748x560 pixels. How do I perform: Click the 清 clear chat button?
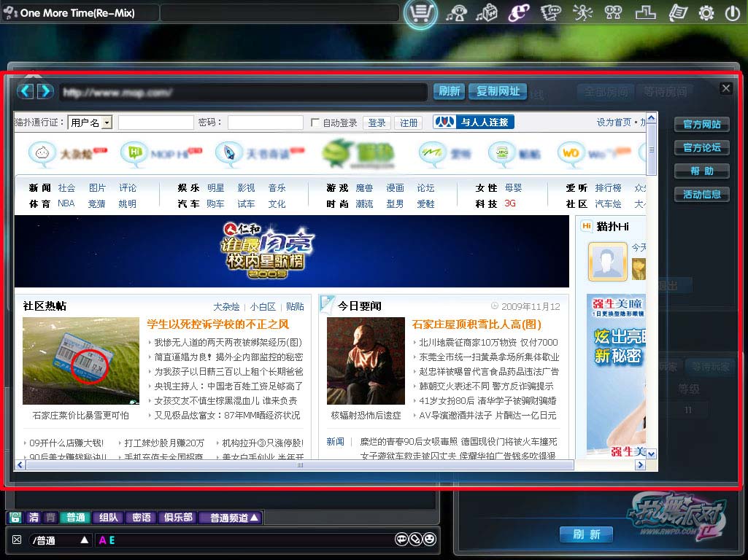(34, 517)
